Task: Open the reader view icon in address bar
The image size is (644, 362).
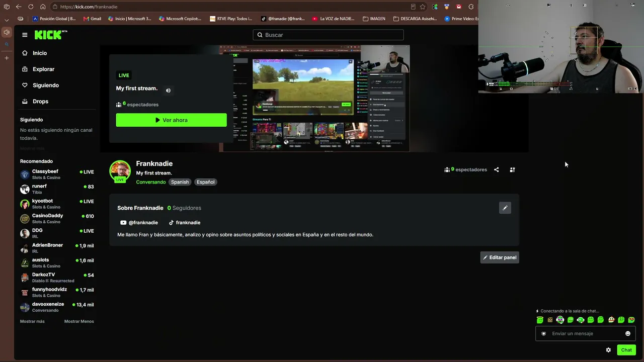Action: point(413,7)
